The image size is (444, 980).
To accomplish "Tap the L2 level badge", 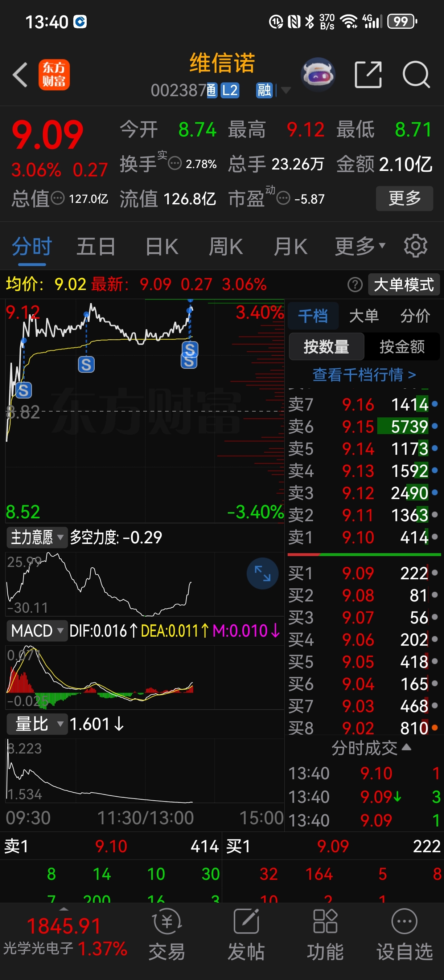I will tap(230, 90).
